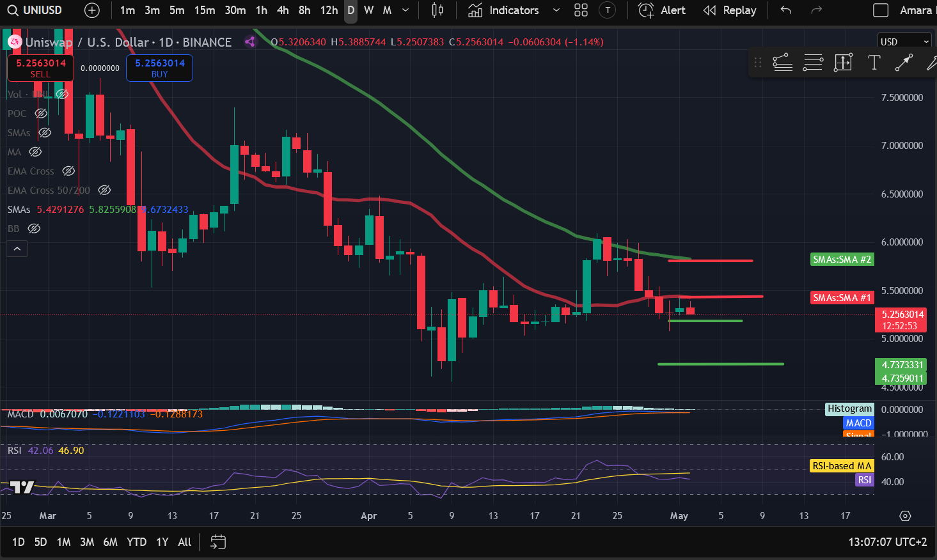Open indicator templates four-squares icon

tap(581, 10)
